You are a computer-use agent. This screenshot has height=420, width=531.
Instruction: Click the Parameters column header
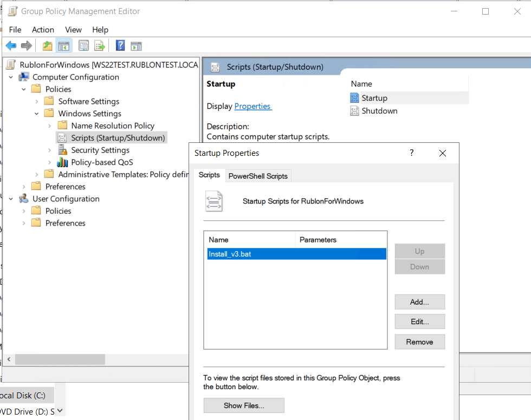pos(341,240)
